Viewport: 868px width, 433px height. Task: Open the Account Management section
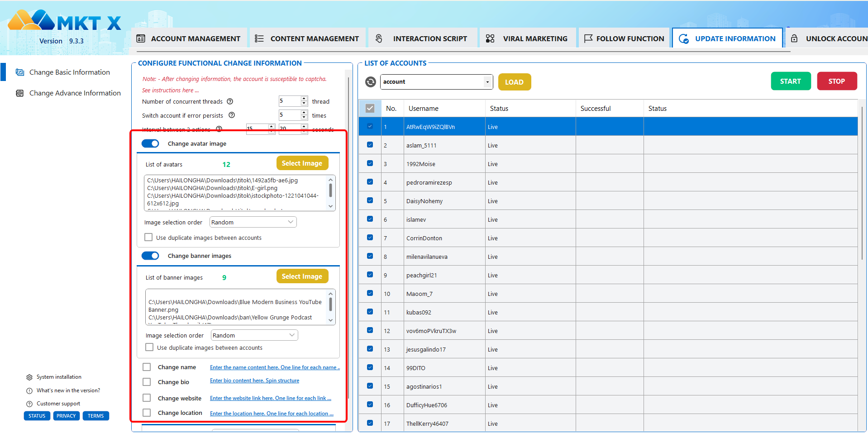click(142, 38)
